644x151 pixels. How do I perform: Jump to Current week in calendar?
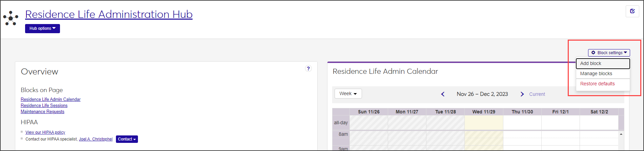click(x=537, y=94)
